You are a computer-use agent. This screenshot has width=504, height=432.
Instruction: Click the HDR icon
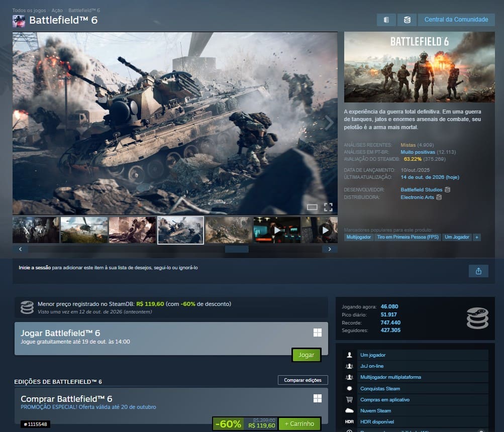coord(349,422)
